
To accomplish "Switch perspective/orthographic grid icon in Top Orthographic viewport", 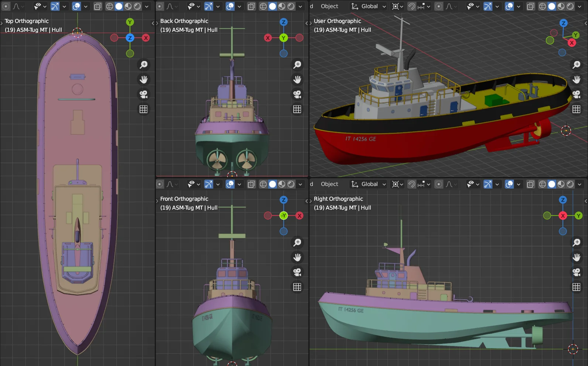I will click(x=144, y=109).
